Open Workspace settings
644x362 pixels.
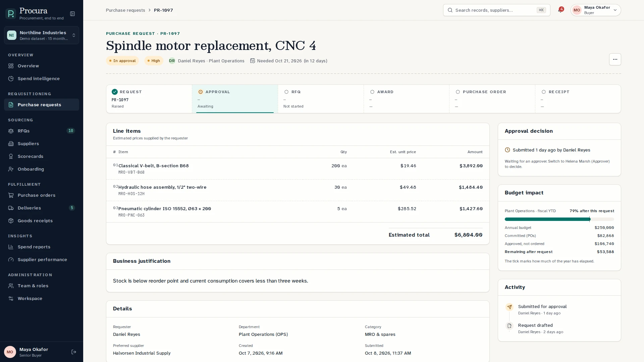click(42, 298)
